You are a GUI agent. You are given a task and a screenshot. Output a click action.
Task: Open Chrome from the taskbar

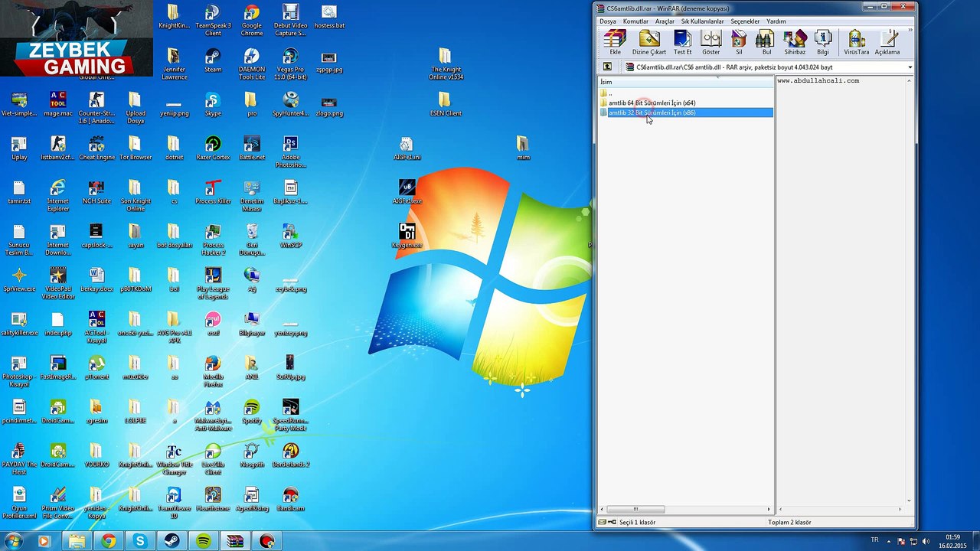(109, 541)
